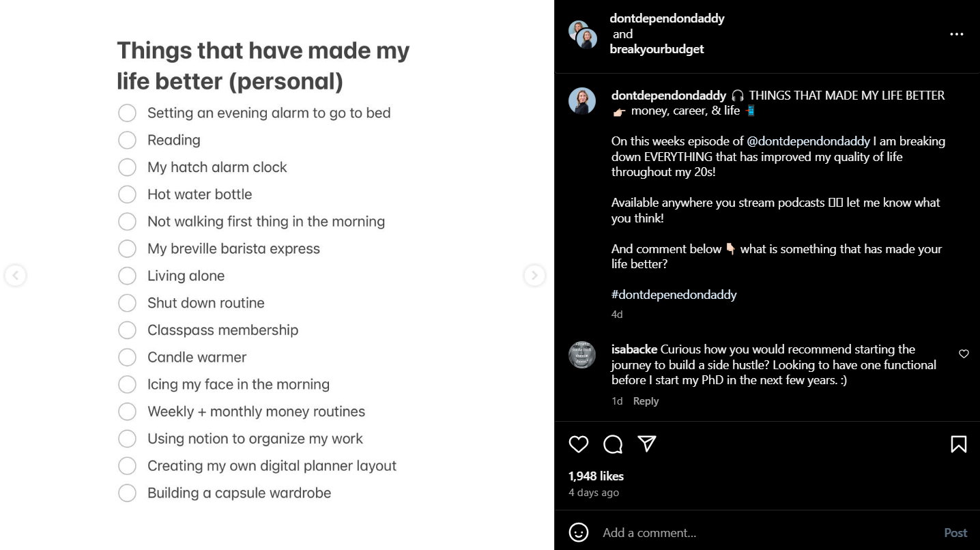Select the radio button next to Reading
980x550 pixels.
127,140
